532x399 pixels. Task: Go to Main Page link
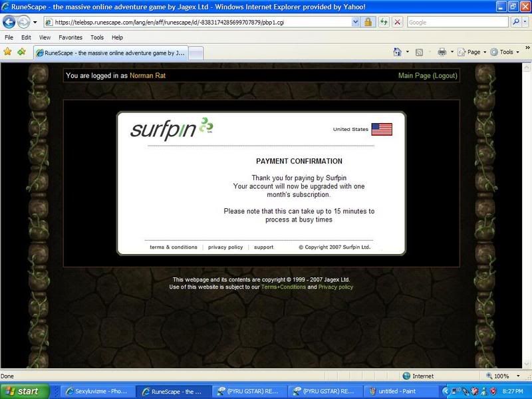click(x=414, y=76)
